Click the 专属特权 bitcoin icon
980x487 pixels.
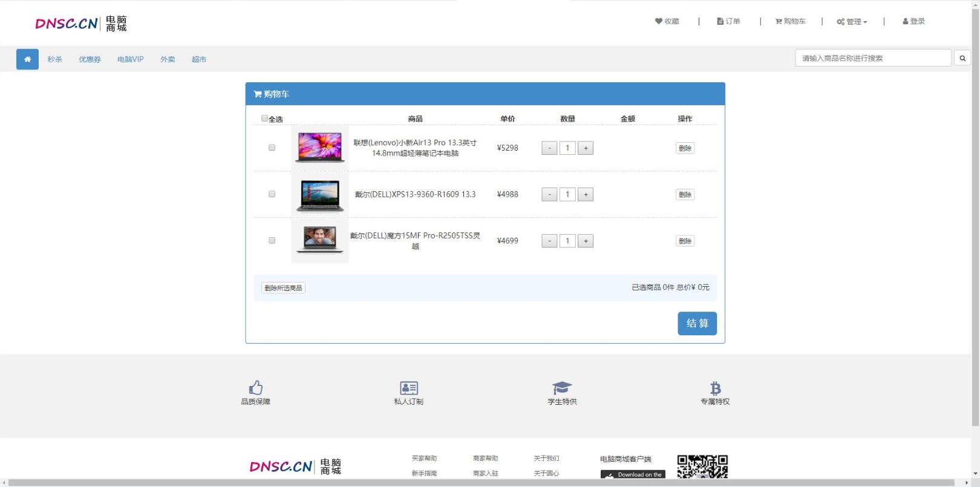(715, 388)
